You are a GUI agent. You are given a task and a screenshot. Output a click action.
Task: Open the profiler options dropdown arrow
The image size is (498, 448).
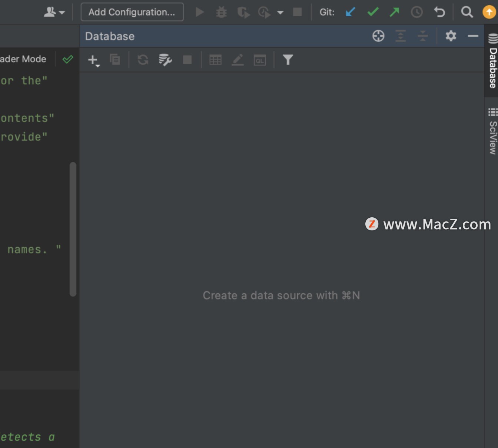click(x=280, y=13)
